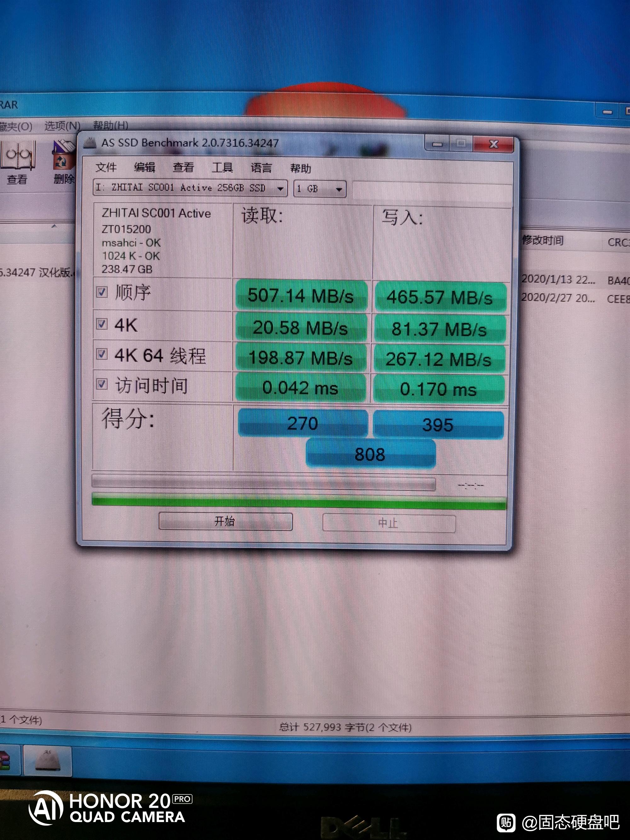Click the 修改时间 column header in WinRAR

[543, 240]
